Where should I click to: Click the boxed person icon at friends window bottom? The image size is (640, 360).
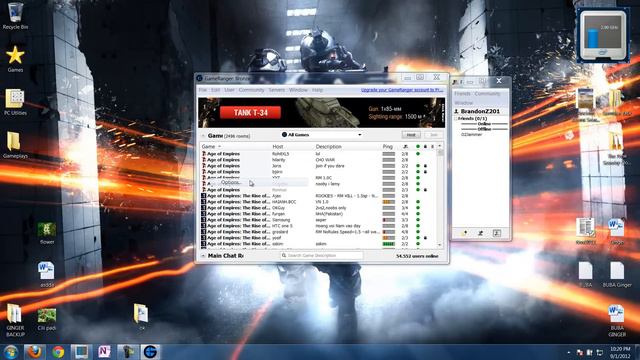pyautogui.click(x=497, y=233)
